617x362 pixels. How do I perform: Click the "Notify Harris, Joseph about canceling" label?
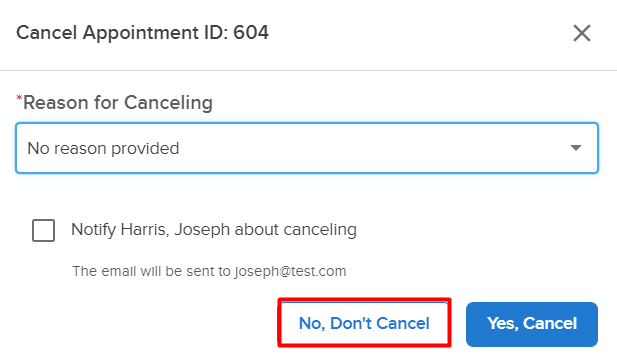pos(214,230)
